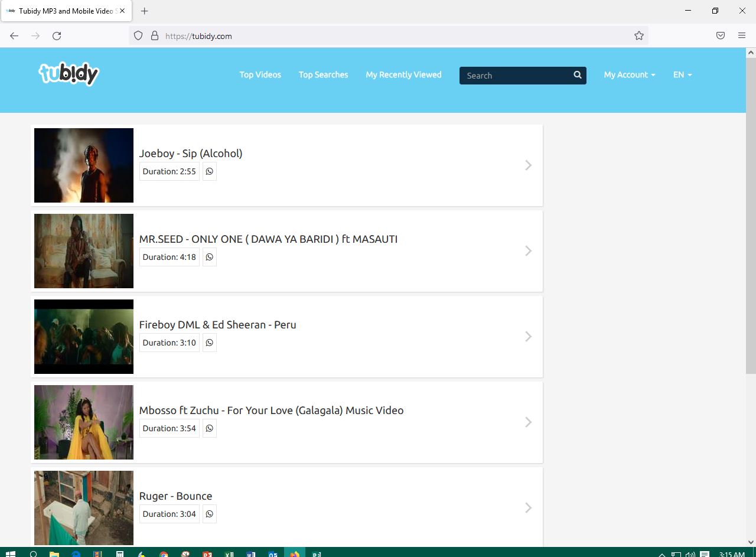Open Fireboy DML Peru via chevron arrow
The width and height of the screenshot is (756, 557).
pyautogui.click(x=529, y=337)
